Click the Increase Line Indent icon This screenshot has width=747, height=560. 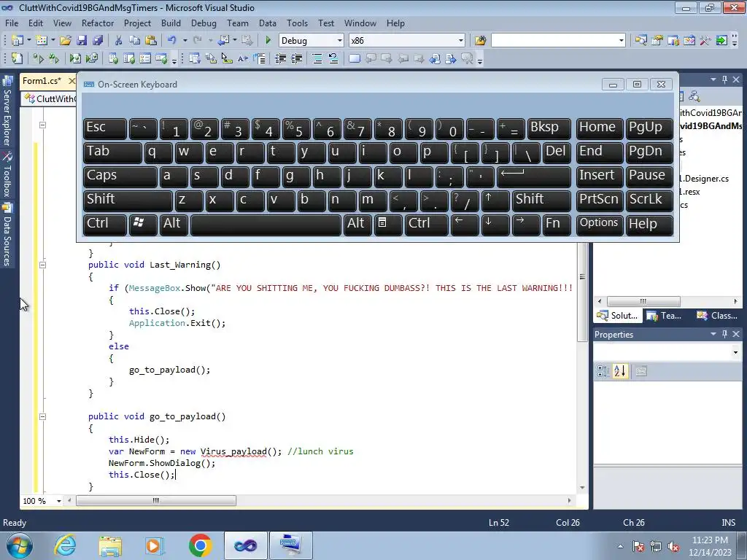[x=296, y=58]
